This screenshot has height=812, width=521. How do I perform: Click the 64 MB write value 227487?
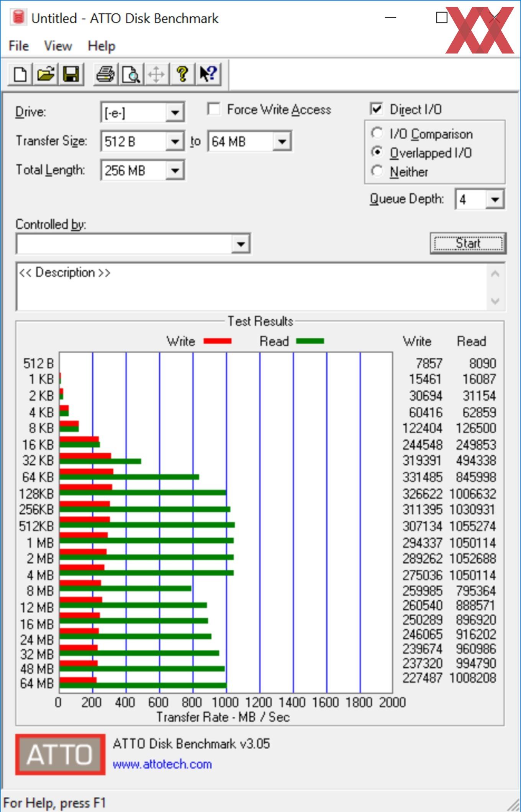pos(422,678)
